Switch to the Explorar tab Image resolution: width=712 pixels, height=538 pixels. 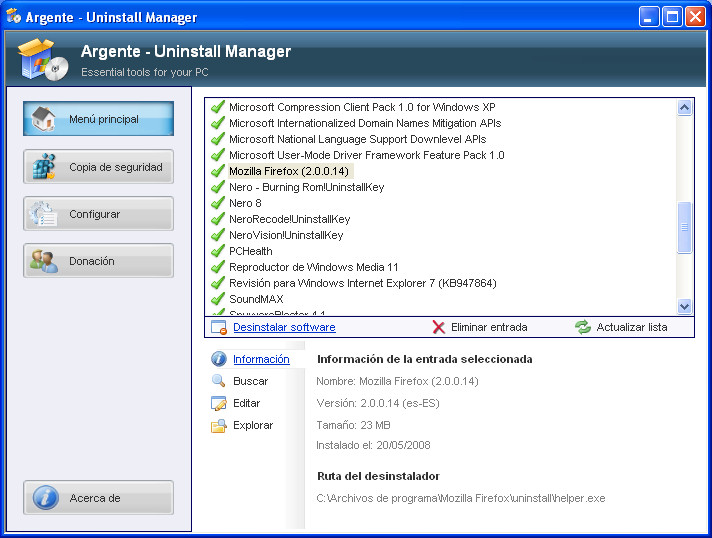pyautogui.click(x=253, y=425)
